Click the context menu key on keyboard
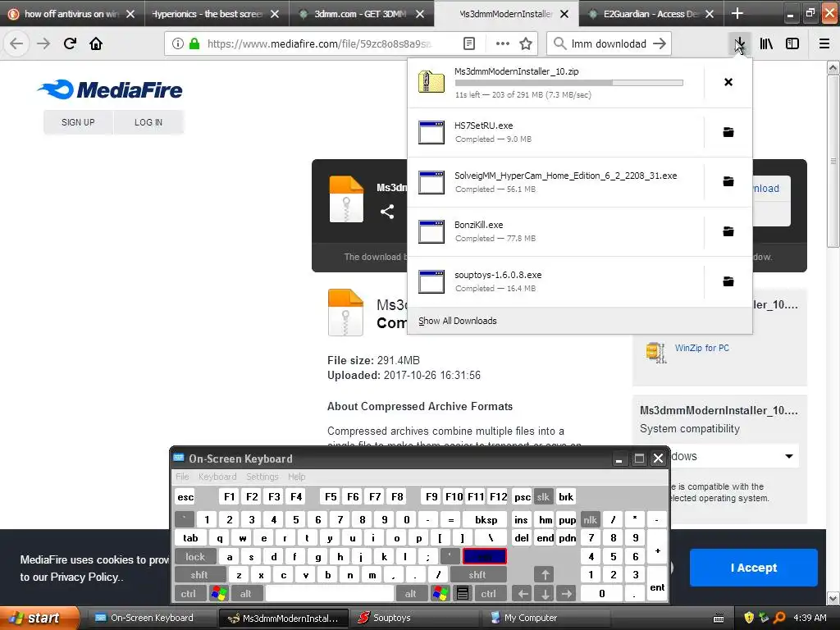The image size is (840, 630). click(x=463, y=594)
